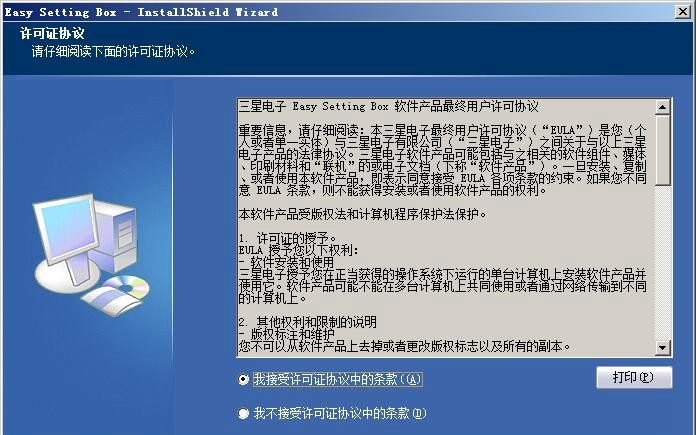The height and width of the screenshot is (435, 696).
Task: Click the line - 版权标注和维护
Action: pos(287,334)
